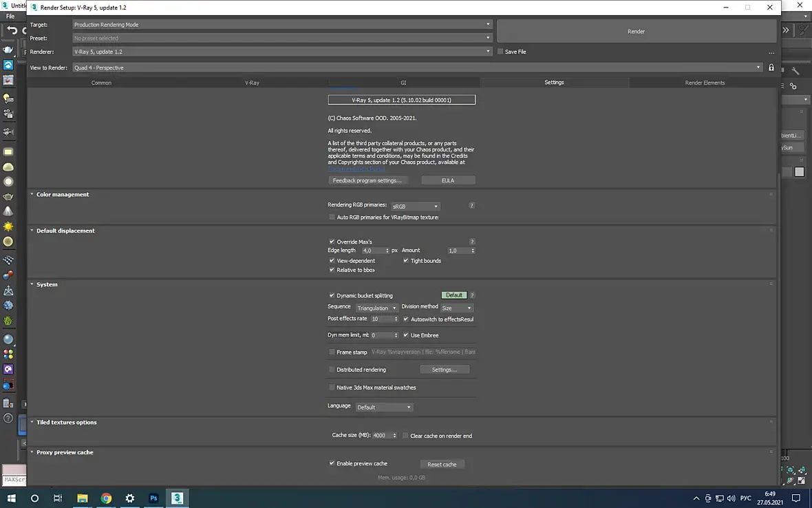Click the white color swatch in side panel
This screenshot has height=508, width=812.
coord(800,172)
